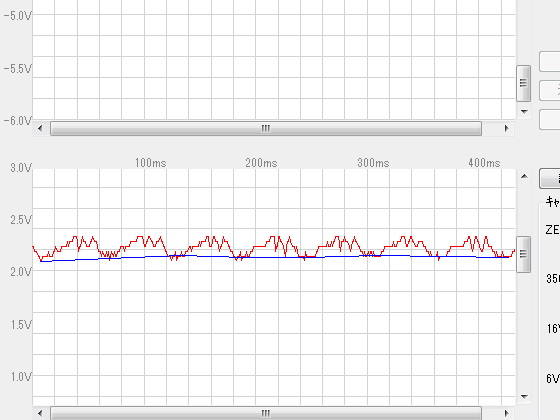
Task: Click vertical scrollbar track above thumb in upper graph
Action: 524,32
